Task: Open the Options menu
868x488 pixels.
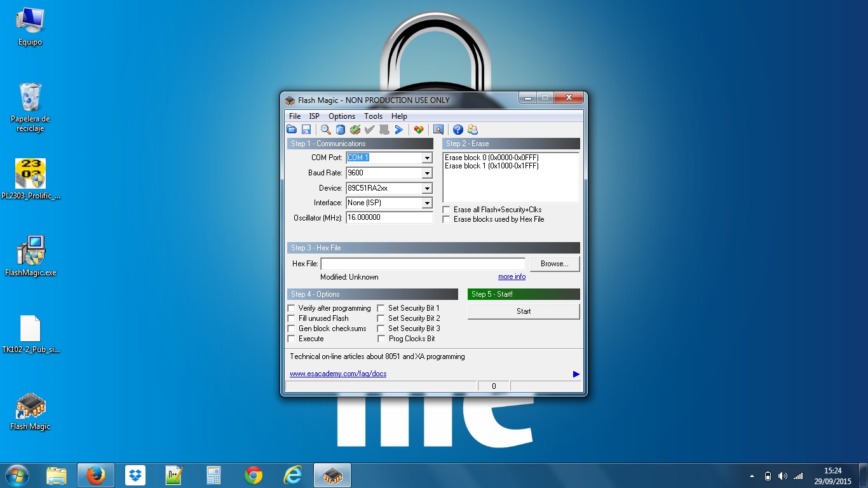Action: (x=342, y=116)
